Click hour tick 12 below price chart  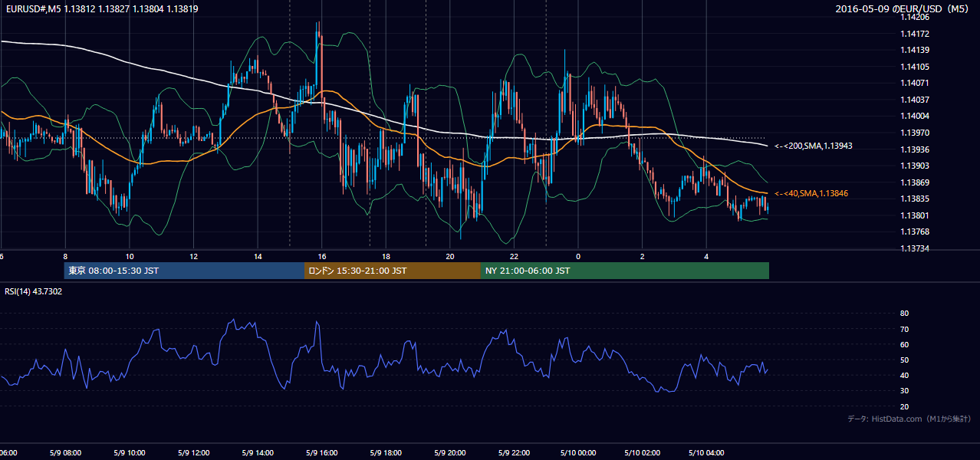click(193, 257)
